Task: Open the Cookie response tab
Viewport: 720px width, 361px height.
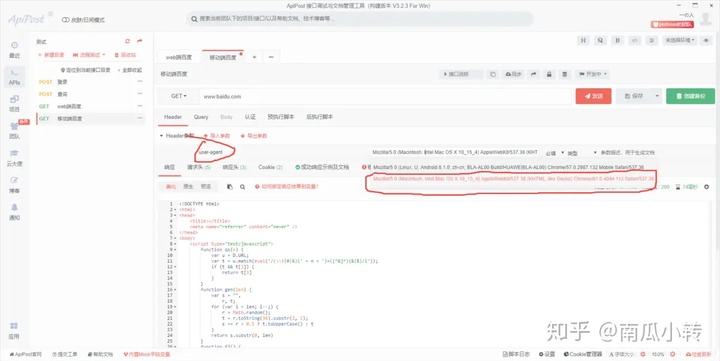Action: click(x=270, y=167)
